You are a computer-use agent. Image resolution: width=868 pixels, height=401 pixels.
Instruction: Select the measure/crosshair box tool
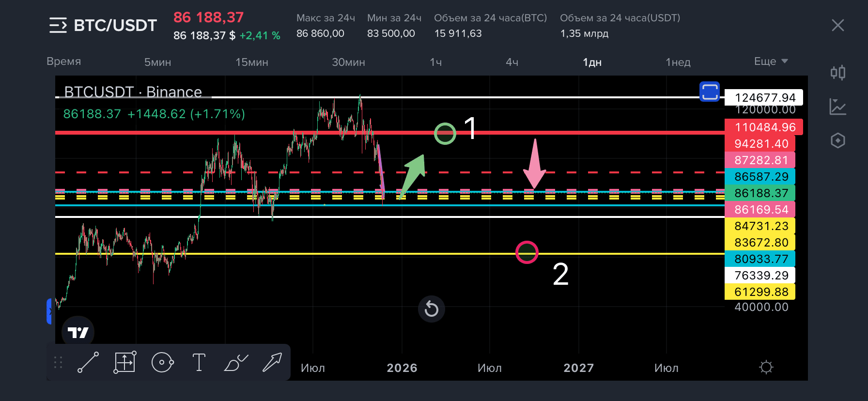pos(125,362)
